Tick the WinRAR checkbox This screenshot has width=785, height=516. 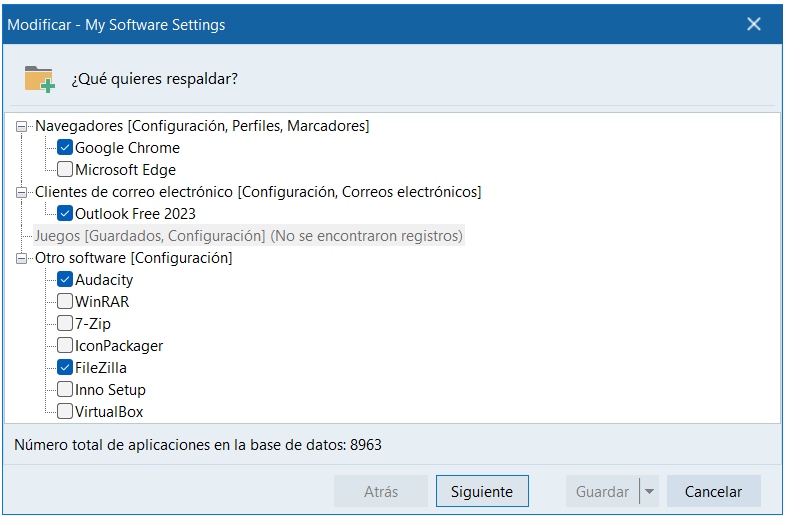(x=65, y=302)
